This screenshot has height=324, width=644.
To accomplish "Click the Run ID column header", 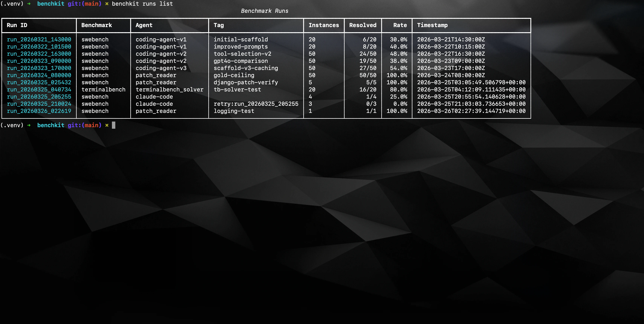I will click(17, 25).
